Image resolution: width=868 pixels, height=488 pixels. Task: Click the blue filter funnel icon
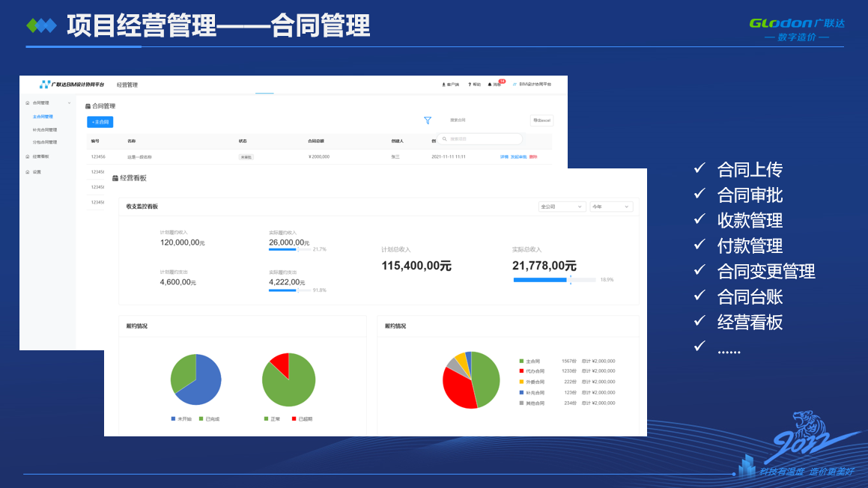(428, 121)
